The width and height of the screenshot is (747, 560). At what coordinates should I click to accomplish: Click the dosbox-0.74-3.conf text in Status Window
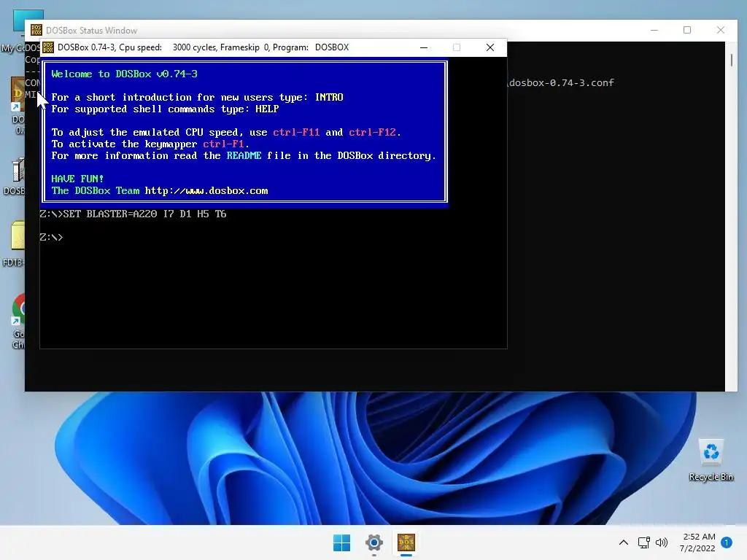coord(562,83)
